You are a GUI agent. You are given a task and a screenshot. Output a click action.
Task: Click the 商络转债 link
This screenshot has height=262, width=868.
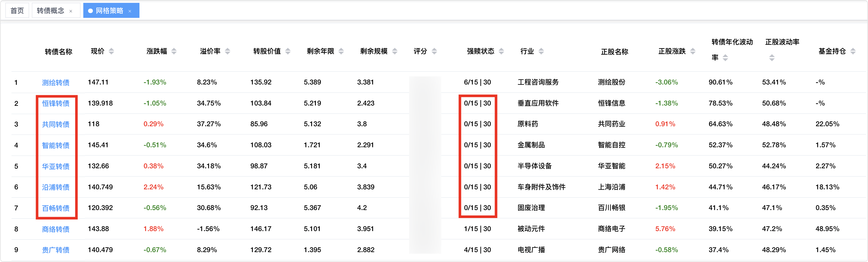coord(56,229)
